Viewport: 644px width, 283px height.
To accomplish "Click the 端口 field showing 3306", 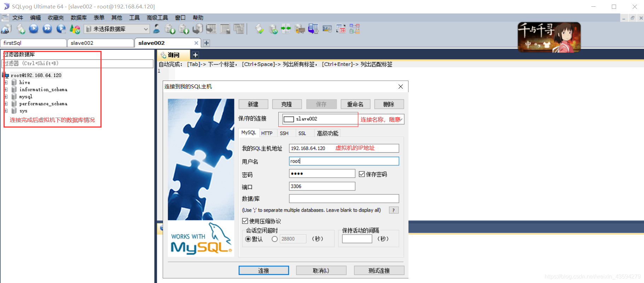I will coord(322,186).
